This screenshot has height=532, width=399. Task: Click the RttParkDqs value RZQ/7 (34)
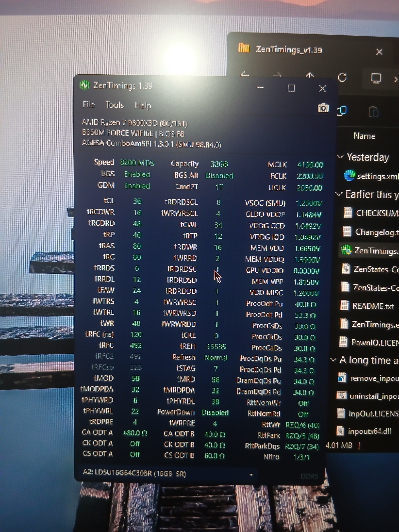point(302,447)
